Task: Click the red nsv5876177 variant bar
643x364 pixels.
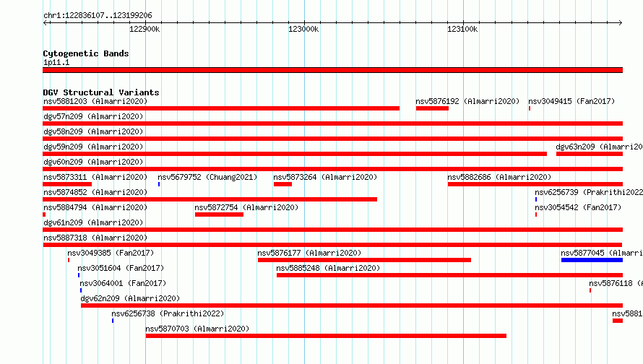Action: (x=364, y=260)
